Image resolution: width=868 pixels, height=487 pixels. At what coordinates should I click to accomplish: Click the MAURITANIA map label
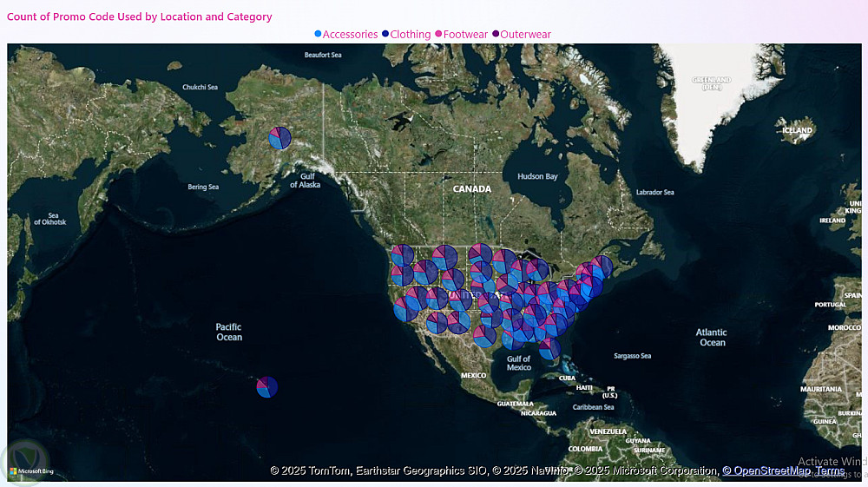tap(821, 390)
